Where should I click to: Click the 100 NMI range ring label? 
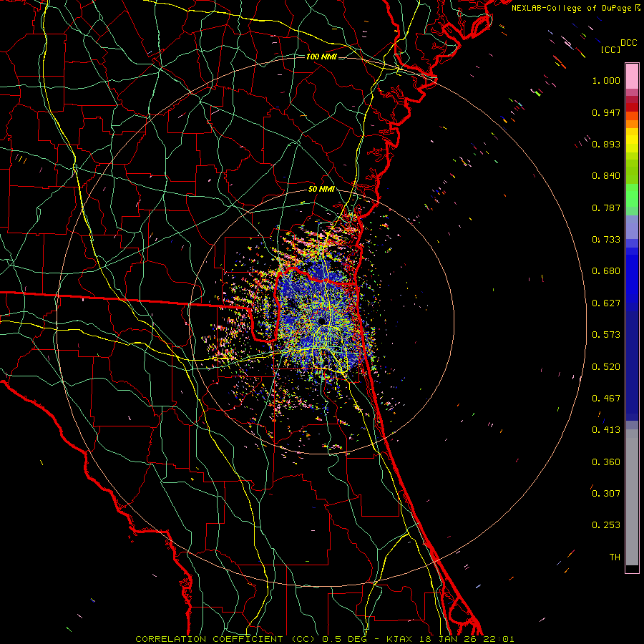321,57
